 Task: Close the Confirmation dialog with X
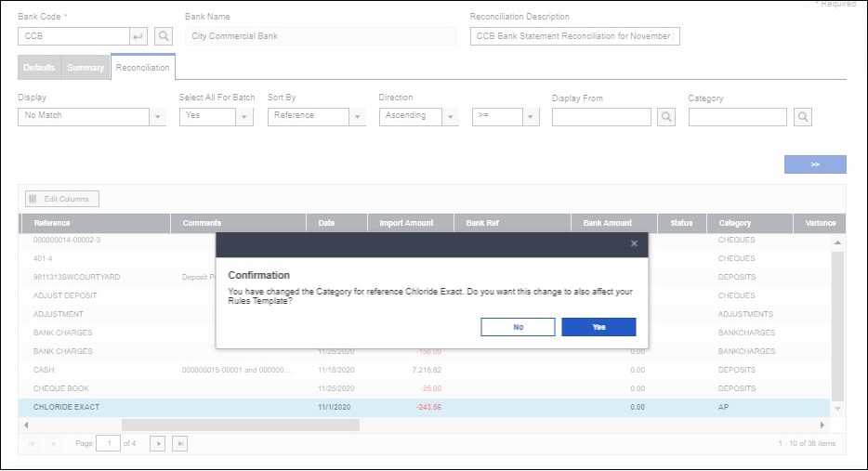tap(634, 243)
